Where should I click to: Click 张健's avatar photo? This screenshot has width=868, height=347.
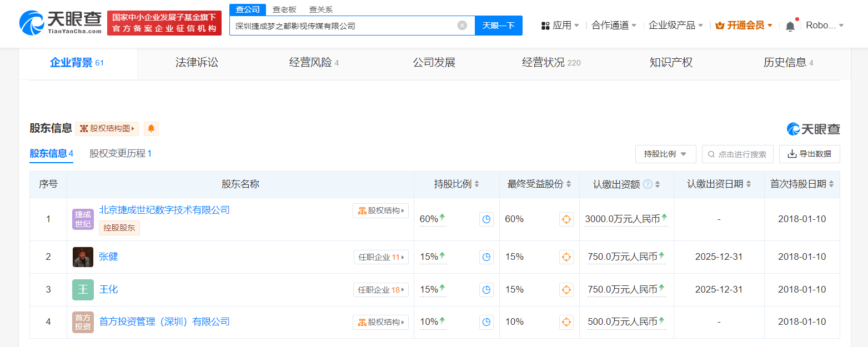point(83,257)
